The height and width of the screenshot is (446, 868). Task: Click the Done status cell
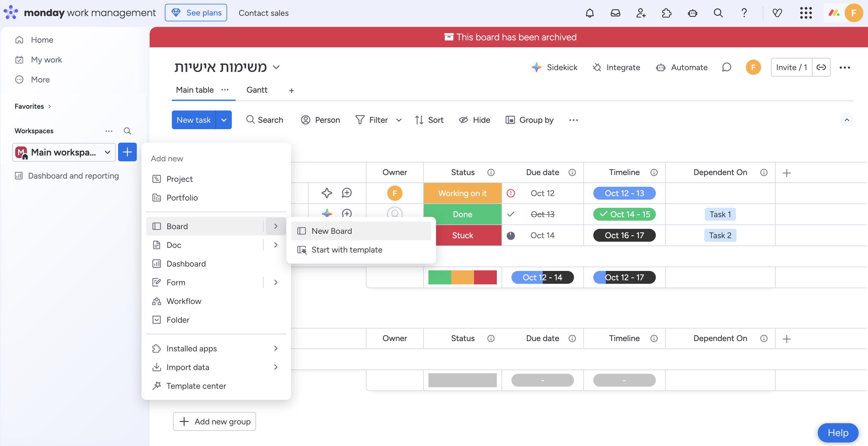[x=462, y=214]
